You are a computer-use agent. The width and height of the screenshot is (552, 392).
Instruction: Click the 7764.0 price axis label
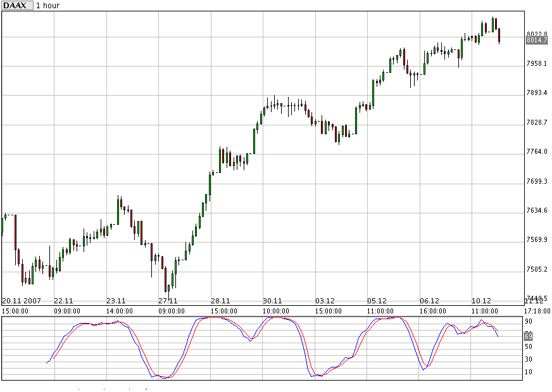point(537,151)
